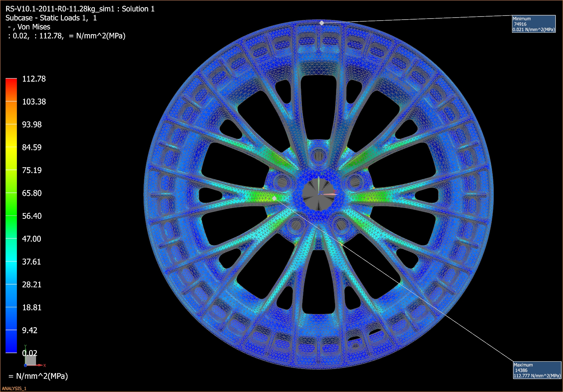The image size is (563, 392).
Task: Click the Subcase - Static Loads 1 heading
Action: coord(51,18)
